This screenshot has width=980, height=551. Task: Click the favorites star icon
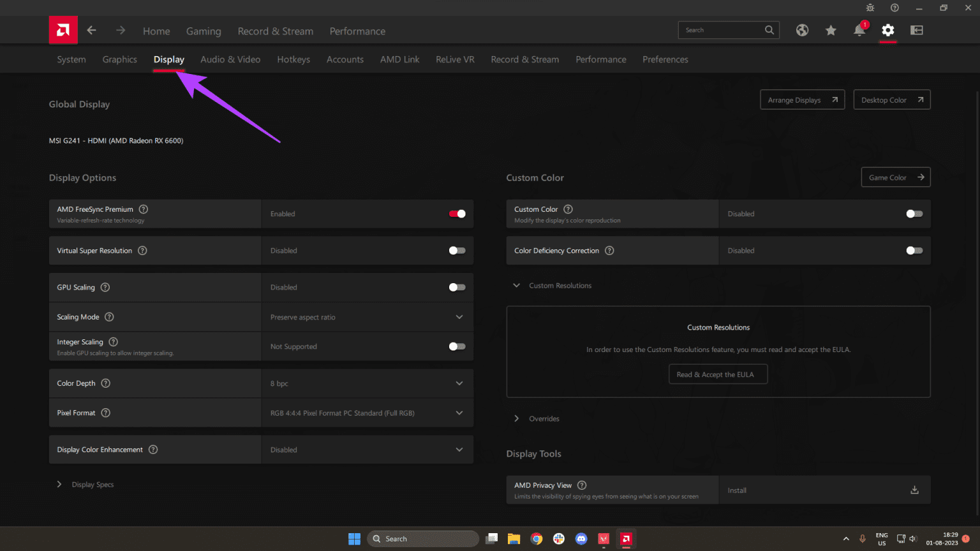831,30
